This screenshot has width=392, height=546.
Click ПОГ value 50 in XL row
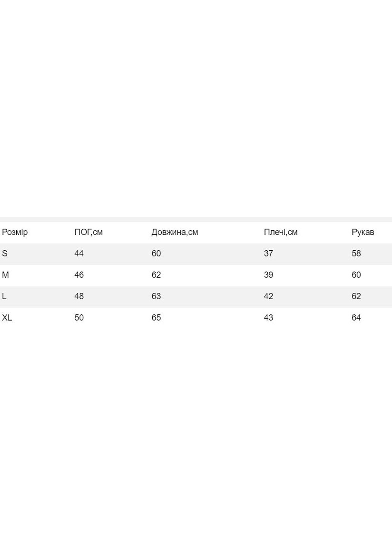pos(79,318)
